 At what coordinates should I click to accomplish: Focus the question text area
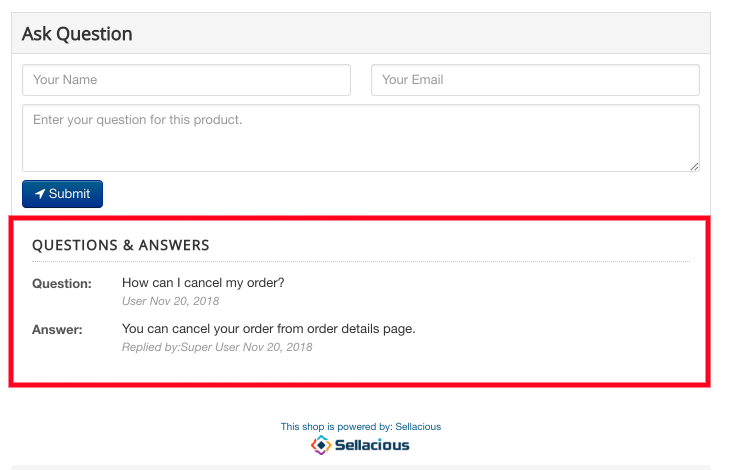(x=361, y=138)
